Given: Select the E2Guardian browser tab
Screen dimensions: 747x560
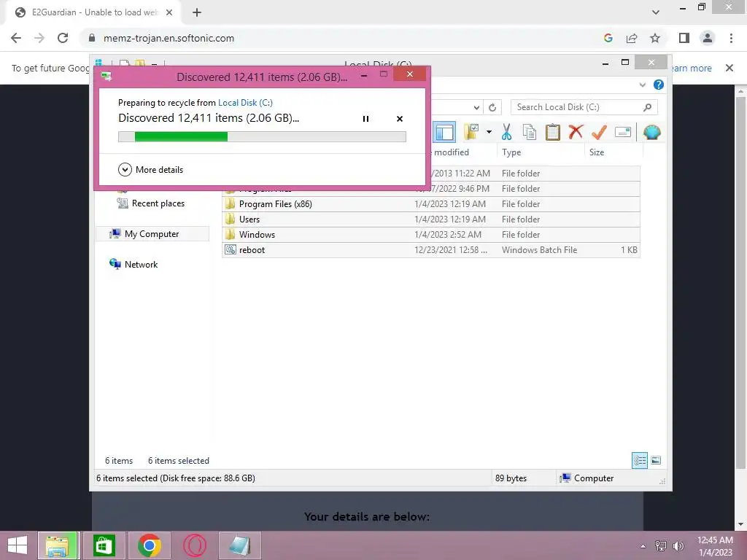Looking at the screenshot, I should [93, 13].
